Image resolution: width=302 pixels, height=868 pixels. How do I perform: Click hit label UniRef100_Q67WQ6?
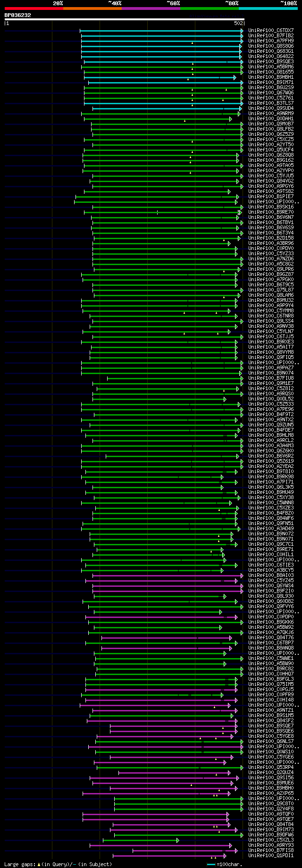[271, 92]
